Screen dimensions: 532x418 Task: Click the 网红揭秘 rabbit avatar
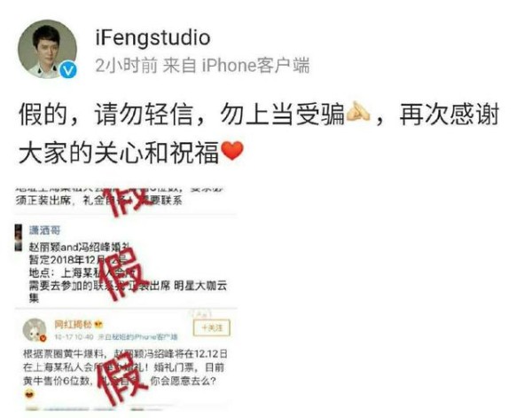[x=35, y=330]
